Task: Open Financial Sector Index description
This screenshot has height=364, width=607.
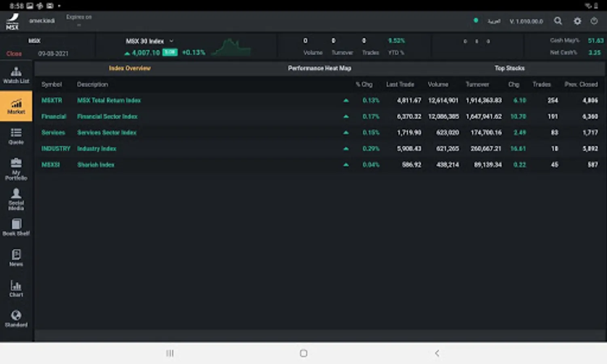Action: 107,116
